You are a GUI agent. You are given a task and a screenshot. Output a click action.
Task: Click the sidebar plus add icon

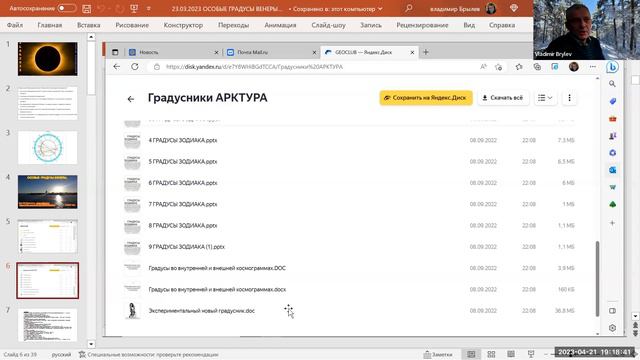click(x=612, y=223)
